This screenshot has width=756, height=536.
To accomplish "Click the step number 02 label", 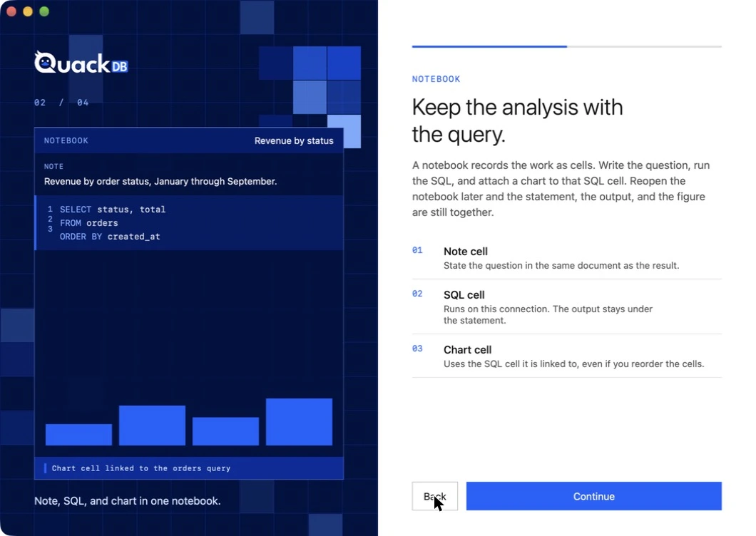I will [x=417, y=294].
